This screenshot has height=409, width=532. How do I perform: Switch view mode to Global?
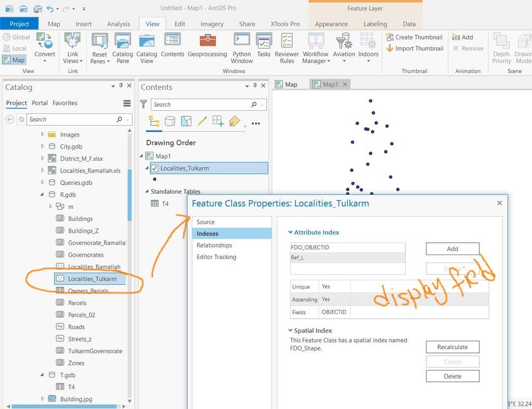click(x=17, y=37)
